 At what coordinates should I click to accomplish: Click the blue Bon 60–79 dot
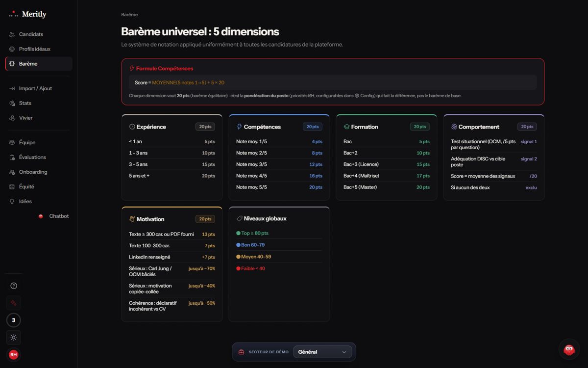click(x=239, y=245)
